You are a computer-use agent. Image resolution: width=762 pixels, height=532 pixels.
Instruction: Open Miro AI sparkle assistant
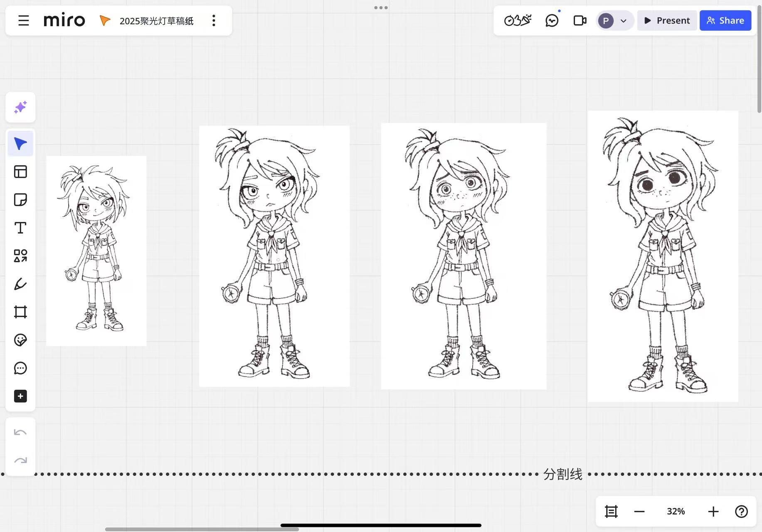(20, 107)
